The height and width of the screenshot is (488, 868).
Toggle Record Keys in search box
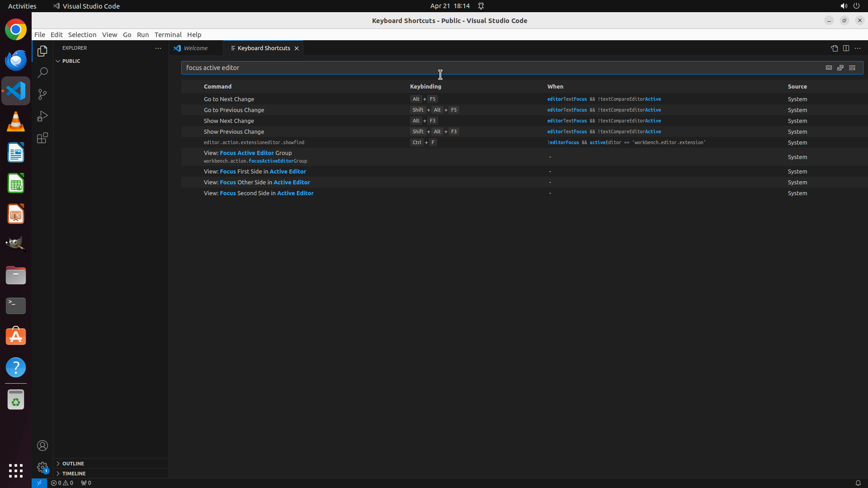pyautogui.click(x=829, y=68)
